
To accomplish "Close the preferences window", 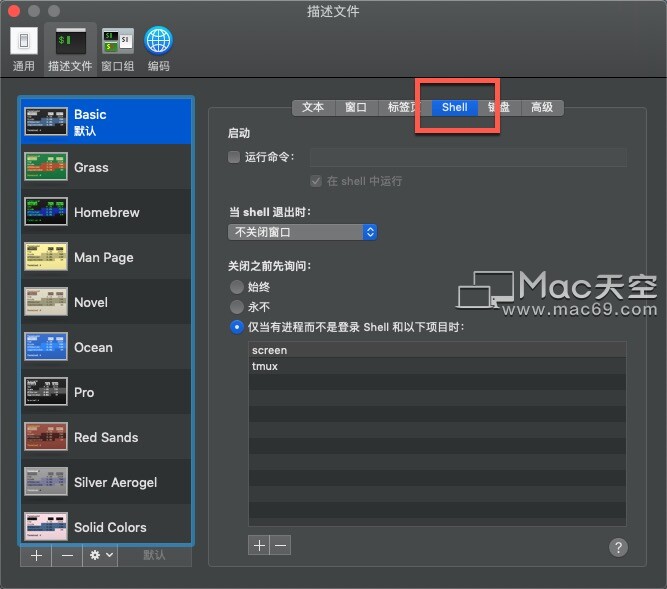I will [x=14, y=11].
